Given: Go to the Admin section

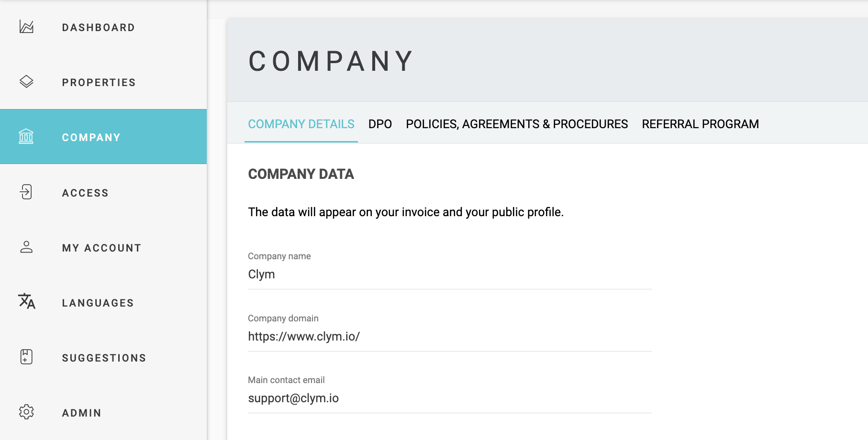Looking at the screenshot, I should click(x=103, y=412).
